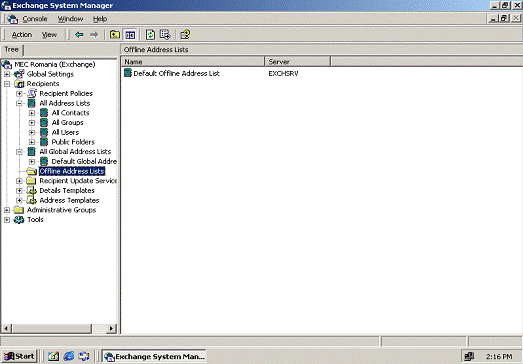523x364 pixels.
Task: Open the Window menu
Action: pos(70,19)
